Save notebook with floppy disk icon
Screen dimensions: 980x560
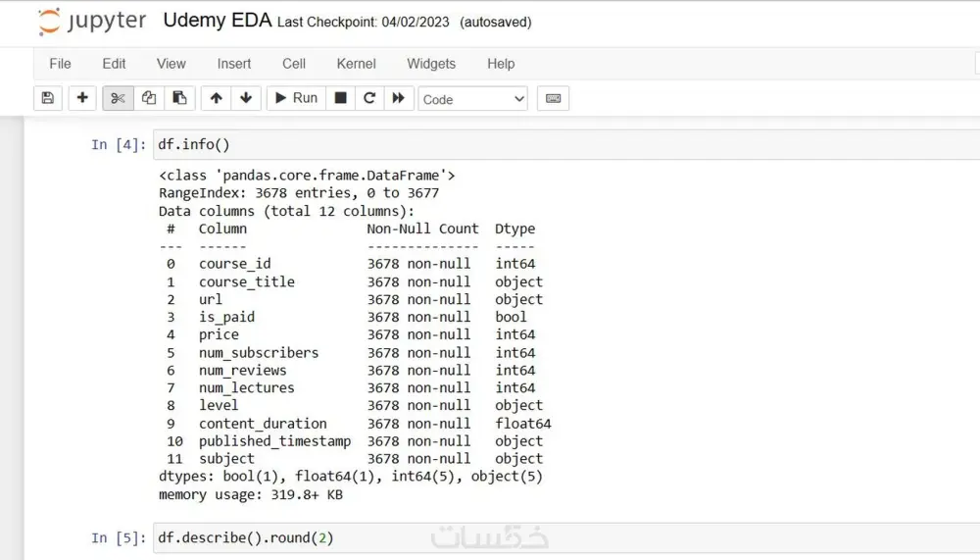point(47,98)
